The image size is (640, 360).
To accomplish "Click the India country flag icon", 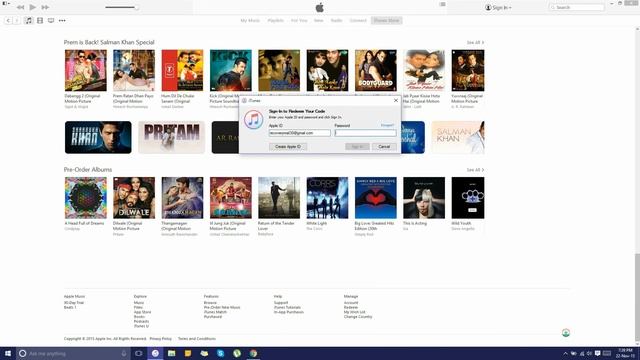I will pyautogui.click(x=566, y=333).
